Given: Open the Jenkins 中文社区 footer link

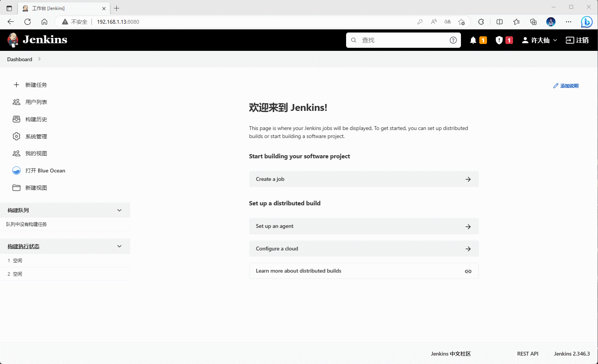Looking at the screenshot, I should click(451, 354).
